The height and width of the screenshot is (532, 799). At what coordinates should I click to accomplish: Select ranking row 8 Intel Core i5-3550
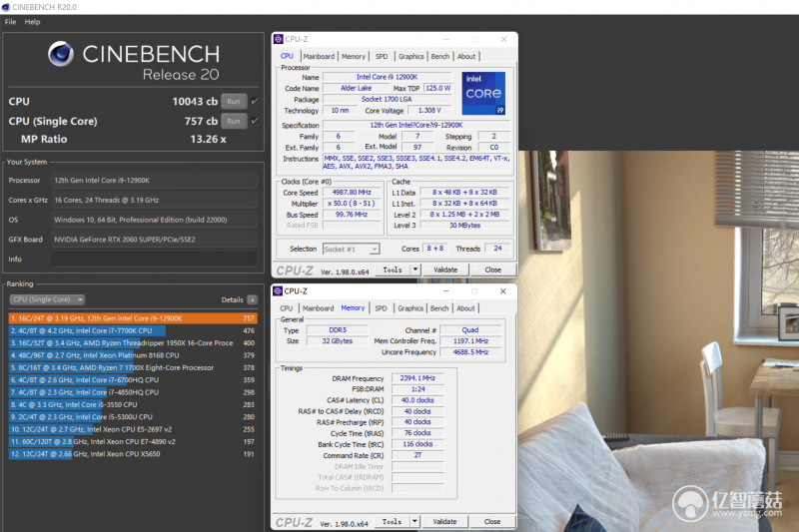[x=133, y=404]
